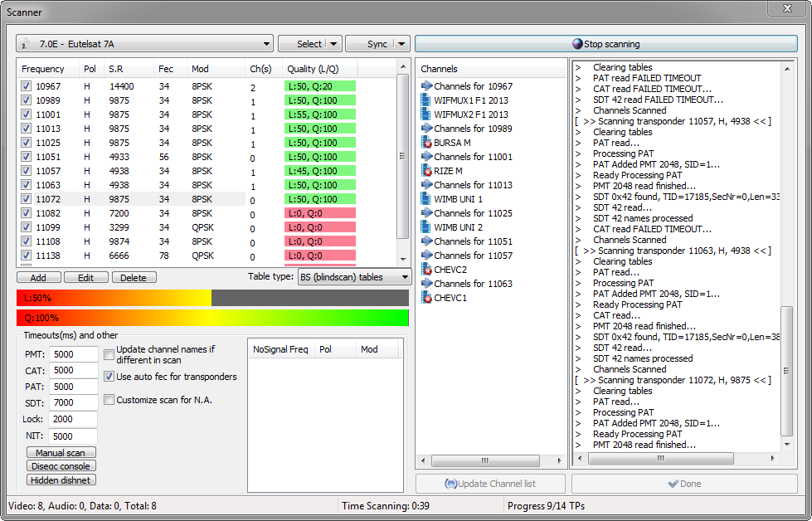The height and width of the screenshot is (521, 812).
Task: Click arrow icon of Channels for 11063
Action: click(426, 284)
